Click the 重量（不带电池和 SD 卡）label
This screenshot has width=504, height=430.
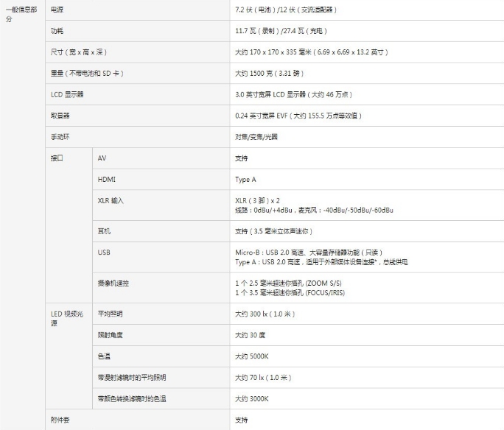coord(87,73)
